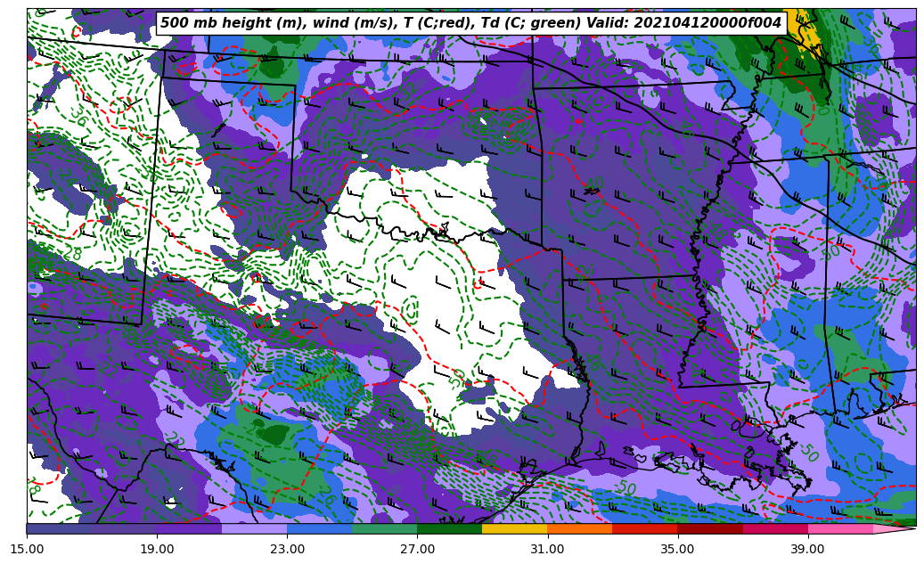The height and width of the screenshot is (564, 924).
Task: Pick the hot pink colorbar segment
Action: [x=840, y=528]
